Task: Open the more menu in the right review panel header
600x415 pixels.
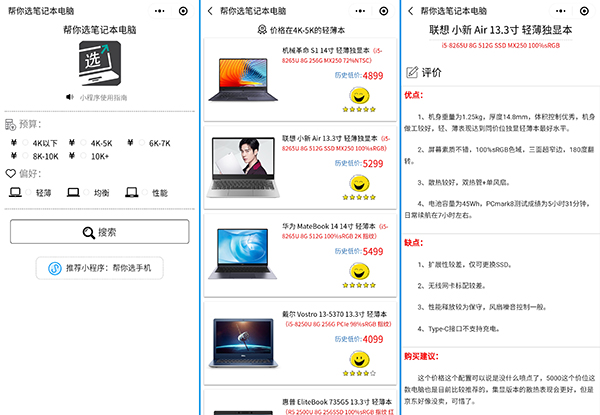Action: [561, 11]
